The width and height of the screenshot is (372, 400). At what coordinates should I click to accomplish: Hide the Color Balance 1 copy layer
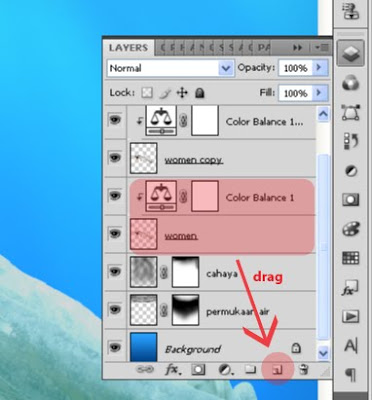coord(115,120)
